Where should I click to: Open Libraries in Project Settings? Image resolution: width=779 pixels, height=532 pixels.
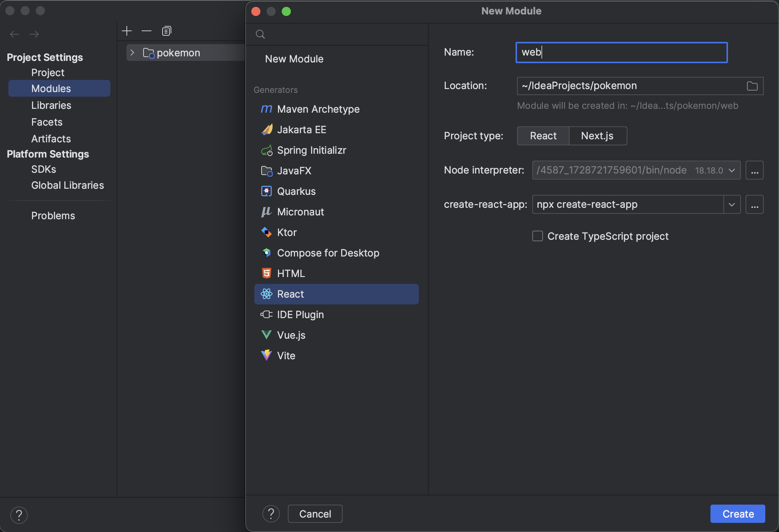pos(51,105)
